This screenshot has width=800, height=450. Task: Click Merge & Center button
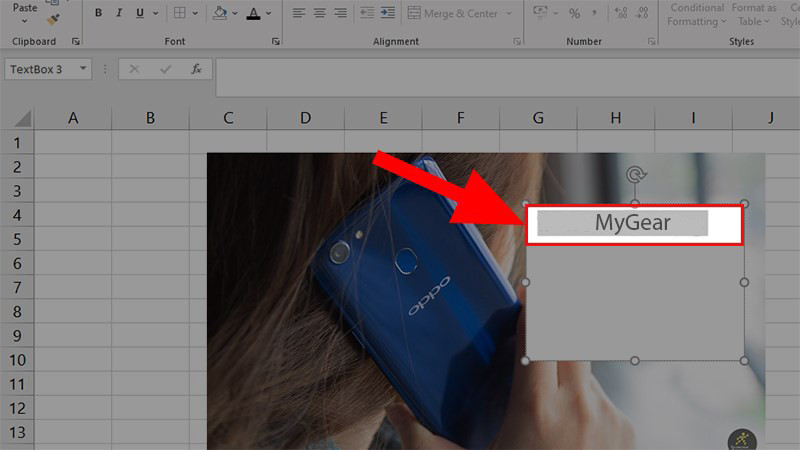pos(453,13)
